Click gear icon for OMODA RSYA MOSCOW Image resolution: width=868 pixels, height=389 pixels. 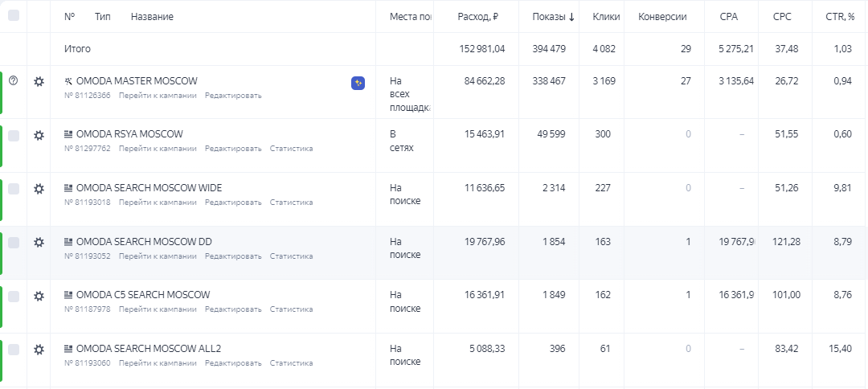click(x=39, y=135)
